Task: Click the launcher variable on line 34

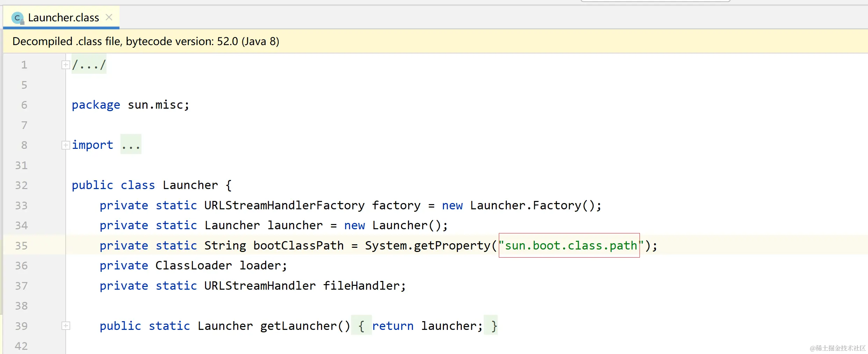Action: [x=295, y=225]
